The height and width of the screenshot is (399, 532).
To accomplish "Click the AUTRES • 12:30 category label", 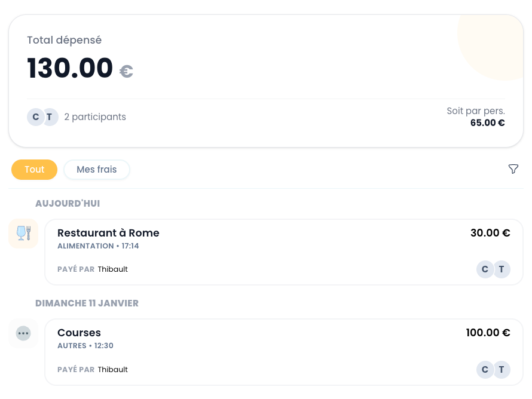I will click(x=85, y=346).
